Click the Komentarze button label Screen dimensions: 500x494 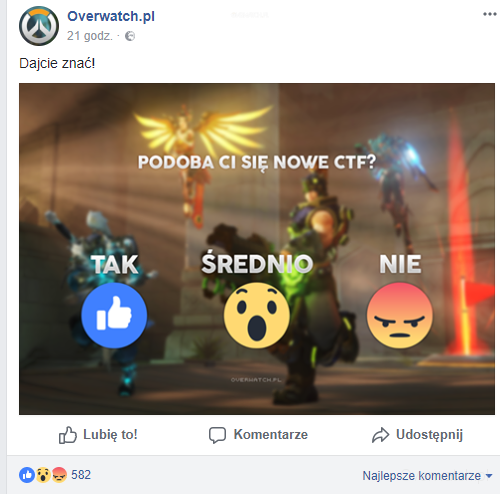tap(271, 434)
